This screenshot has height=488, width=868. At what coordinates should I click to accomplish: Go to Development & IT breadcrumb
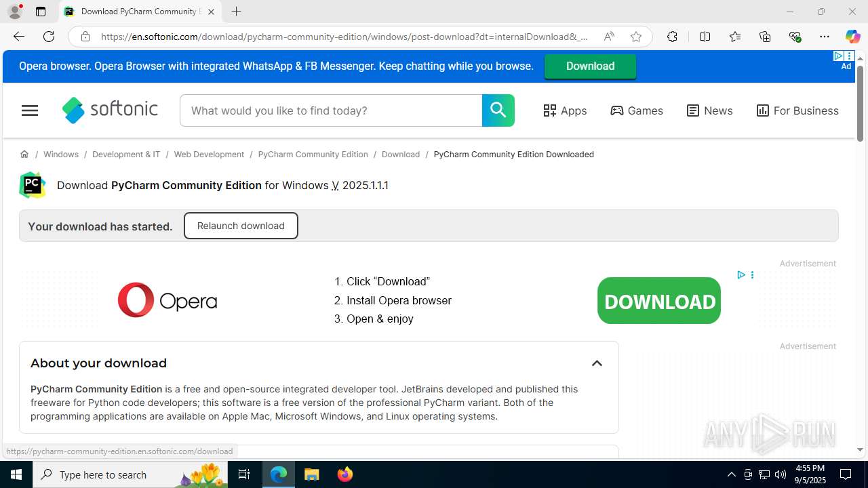point(126,155)
